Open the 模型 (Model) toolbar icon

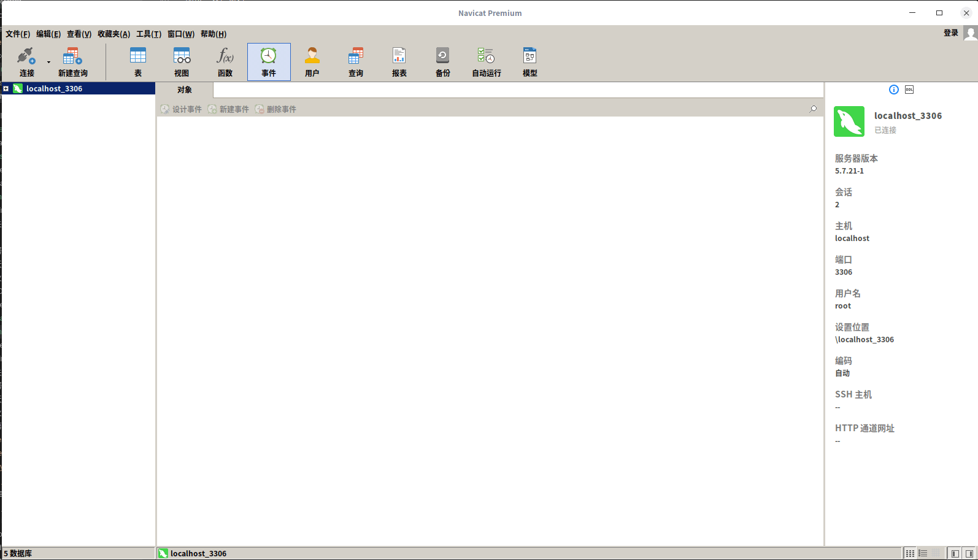(x=529, y=62)
